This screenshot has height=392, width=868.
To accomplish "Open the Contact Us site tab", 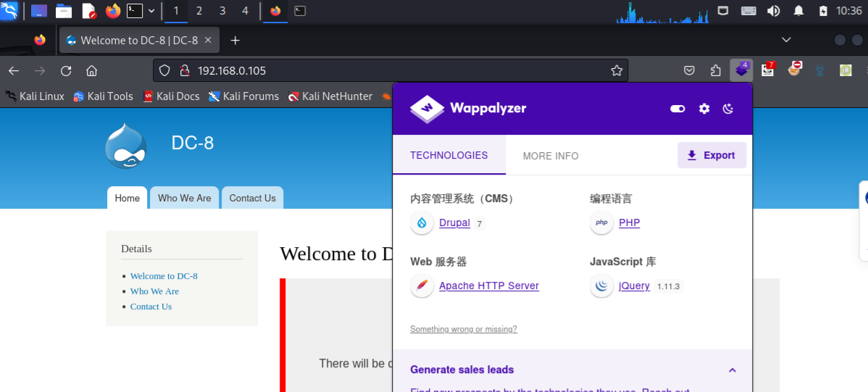I will point(252,199).
